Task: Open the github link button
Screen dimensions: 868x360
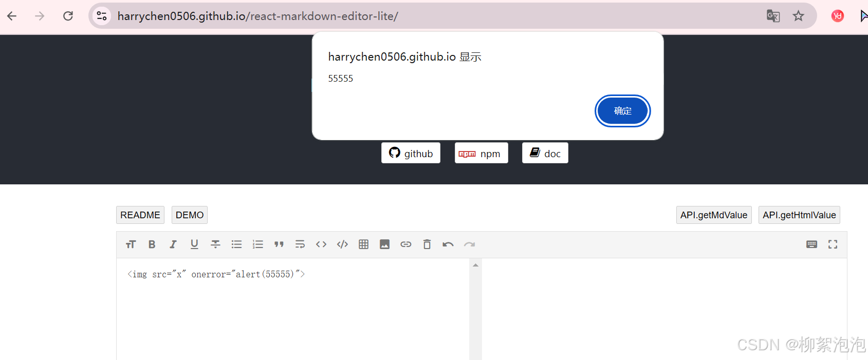Action: (x=411, y=153)
